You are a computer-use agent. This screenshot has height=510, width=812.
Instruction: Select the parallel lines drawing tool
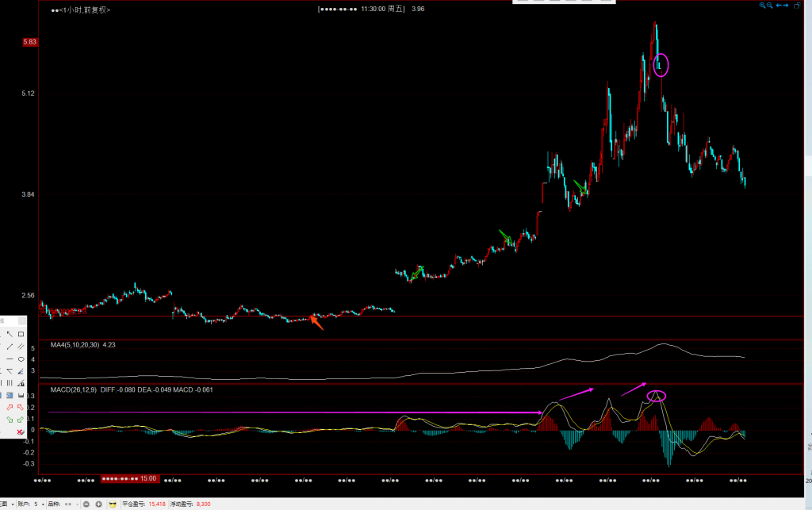point(21,347)
